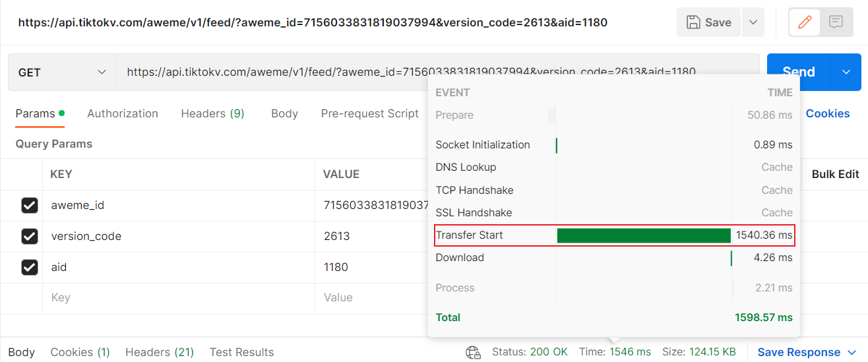Click the Send button
868x362 pixels.
click(x=799, y=72)
